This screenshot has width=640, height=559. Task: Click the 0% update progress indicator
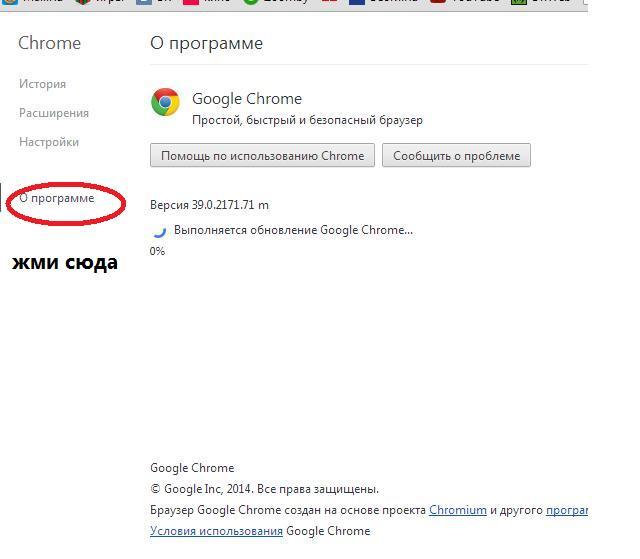[157, 251]
